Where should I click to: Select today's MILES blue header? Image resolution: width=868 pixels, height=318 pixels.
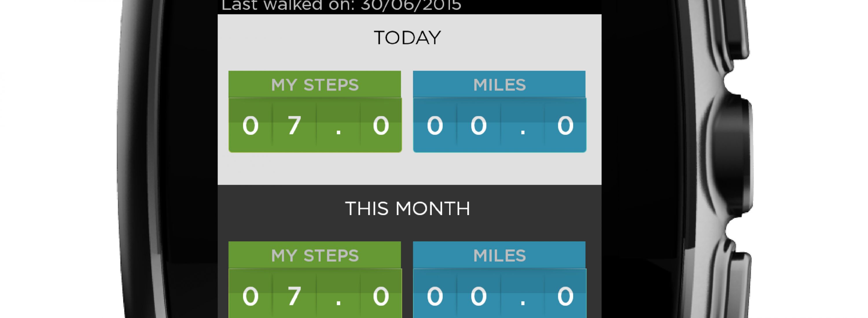pos(499,84)
